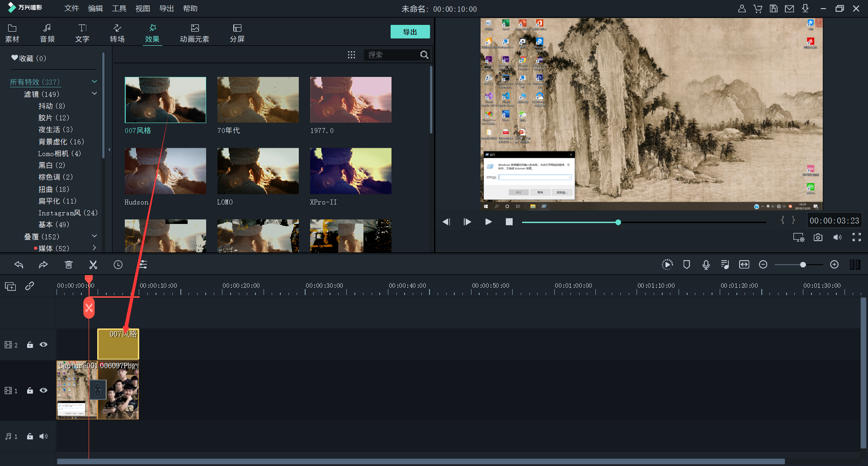868x466 pixels.
Task: Click the add track icon
Action: pyautogui.click(x=10, y=286)
